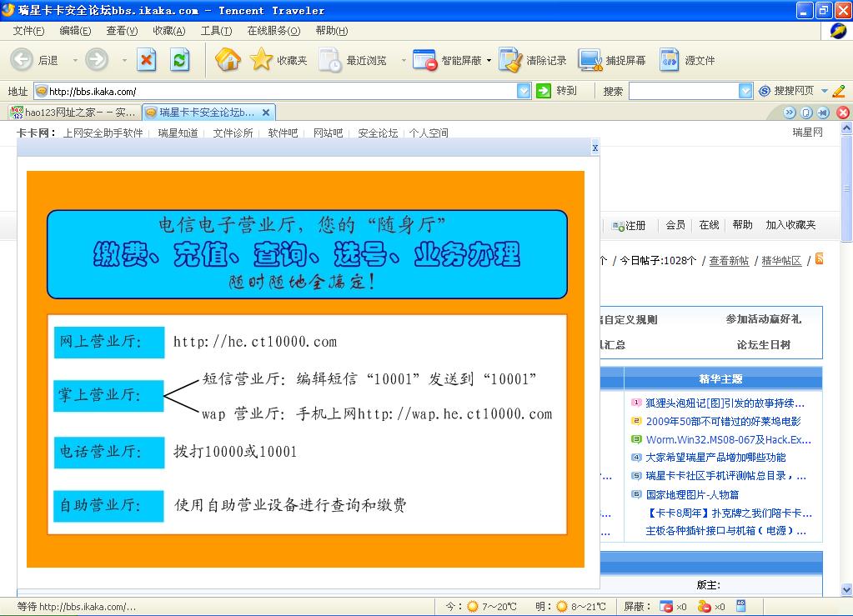Click the tab list double-arrow icon
This screenshot has height=616, width=853.
(x=790, y=113)
